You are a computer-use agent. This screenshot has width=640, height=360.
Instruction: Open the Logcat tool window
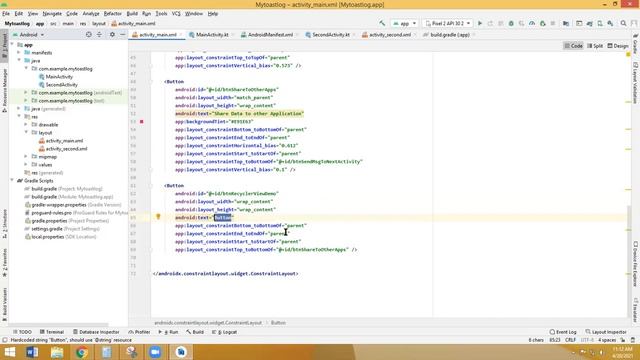click(x=224, y=332)
